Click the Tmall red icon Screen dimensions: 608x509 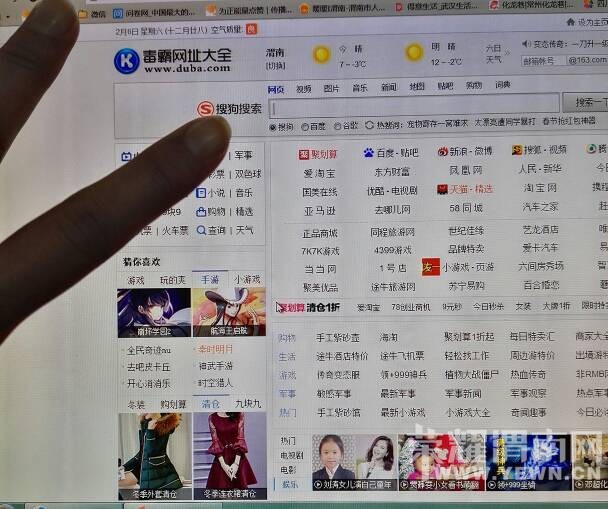(442, 189)
